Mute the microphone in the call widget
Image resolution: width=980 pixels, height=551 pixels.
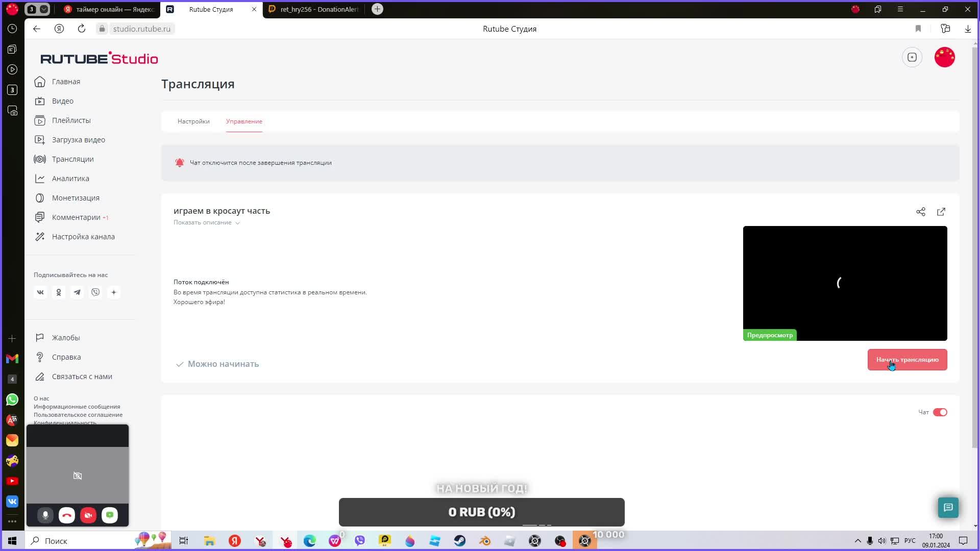(45, 515)
